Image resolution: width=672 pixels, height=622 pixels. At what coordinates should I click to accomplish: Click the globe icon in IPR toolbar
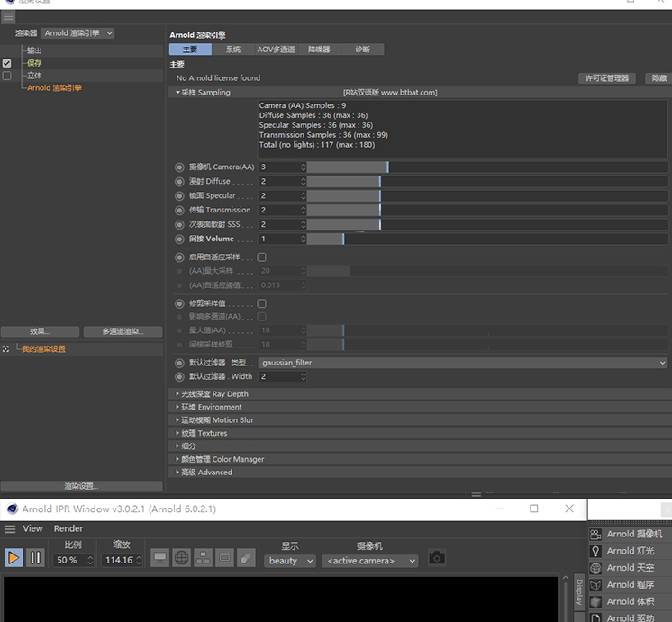point(182,558)
